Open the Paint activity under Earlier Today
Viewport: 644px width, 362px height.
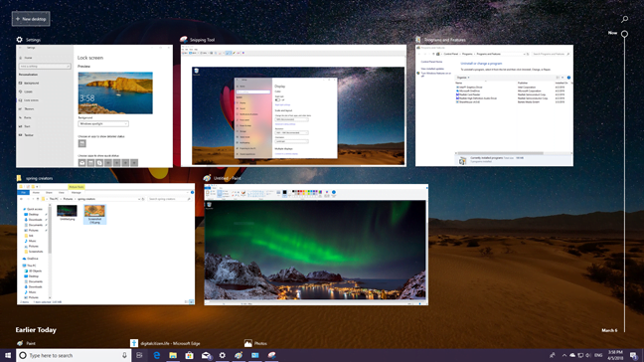[26, 343]
